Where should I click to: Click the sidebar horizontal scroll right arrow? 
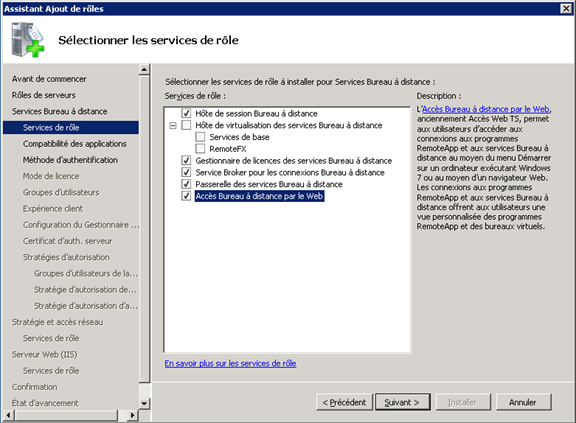[132, 415]
